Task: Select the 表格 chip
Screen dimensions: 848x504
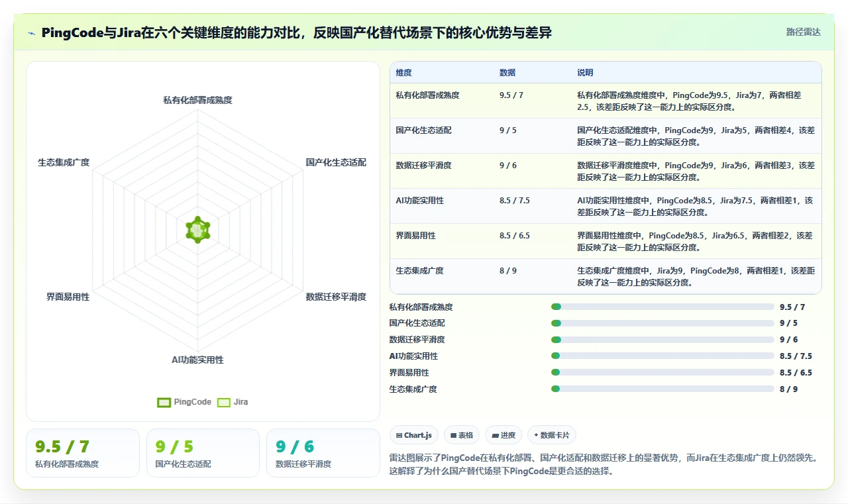Action: [462, 435]
